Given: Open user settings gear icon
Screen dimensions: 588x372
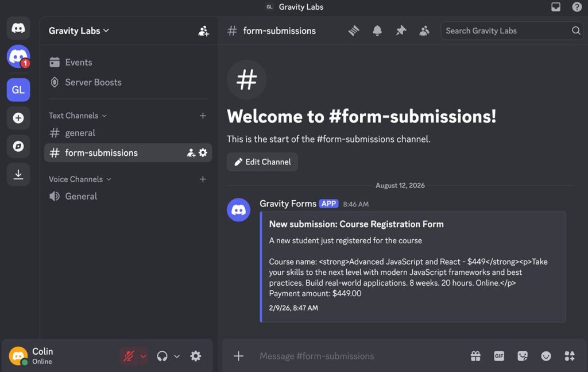Looking at the screenshot, I should point(195,356).
